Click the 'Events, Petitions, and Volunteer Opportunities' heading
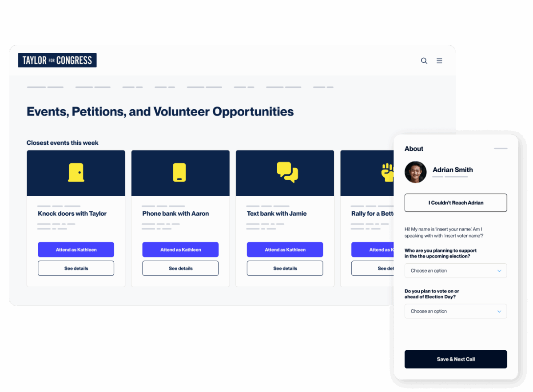 click(x=160, y=111)
